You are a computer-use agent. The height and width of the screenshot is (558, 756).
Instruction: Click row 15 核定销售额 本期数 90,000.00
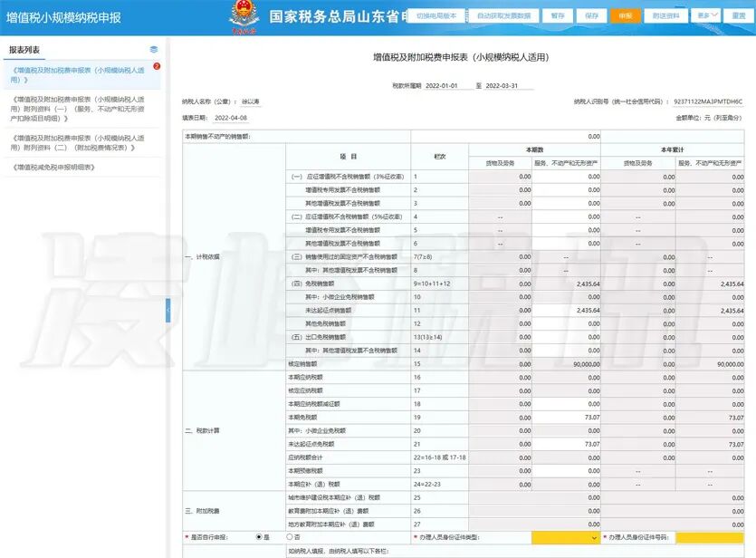click(x=566, y=364)
